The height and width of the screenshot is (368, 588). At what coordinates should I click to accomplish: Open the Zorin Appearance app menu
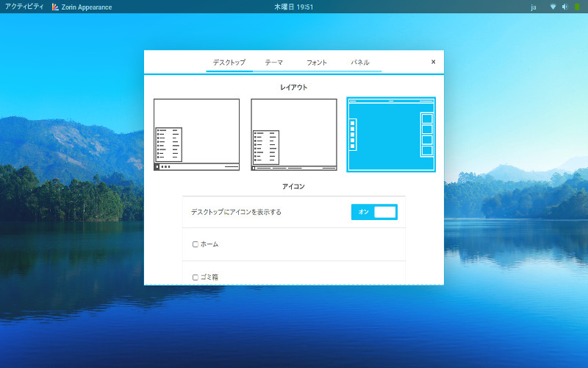click(82, 7)
